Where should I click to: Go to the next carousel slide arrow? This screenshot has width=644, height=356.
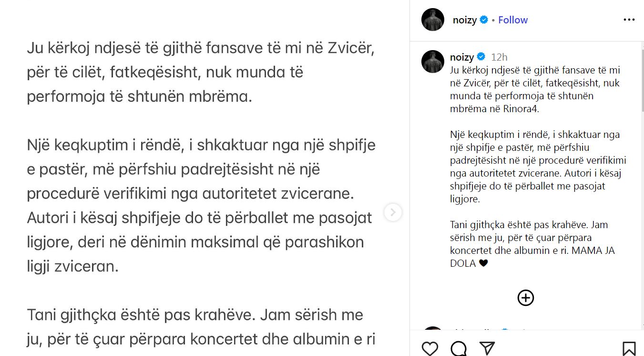pyautogui.click(x=393, y=212)
